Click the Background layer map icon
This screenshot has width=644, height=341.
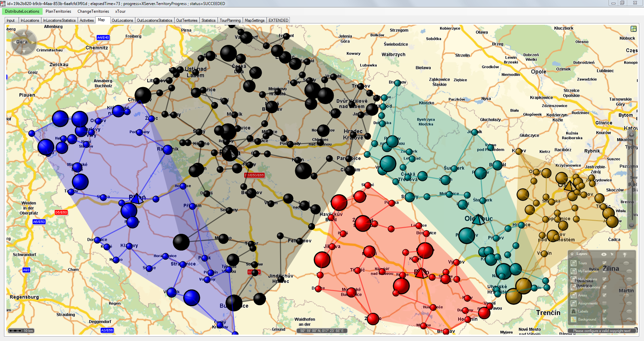pyautogui.click(x=574, y=319)
